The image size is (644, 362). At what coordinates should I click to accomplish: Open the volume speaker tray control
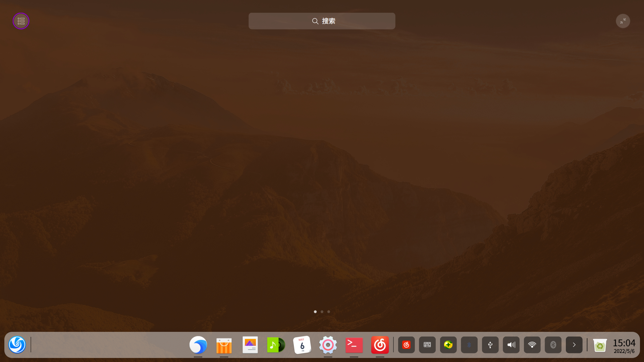511,345
